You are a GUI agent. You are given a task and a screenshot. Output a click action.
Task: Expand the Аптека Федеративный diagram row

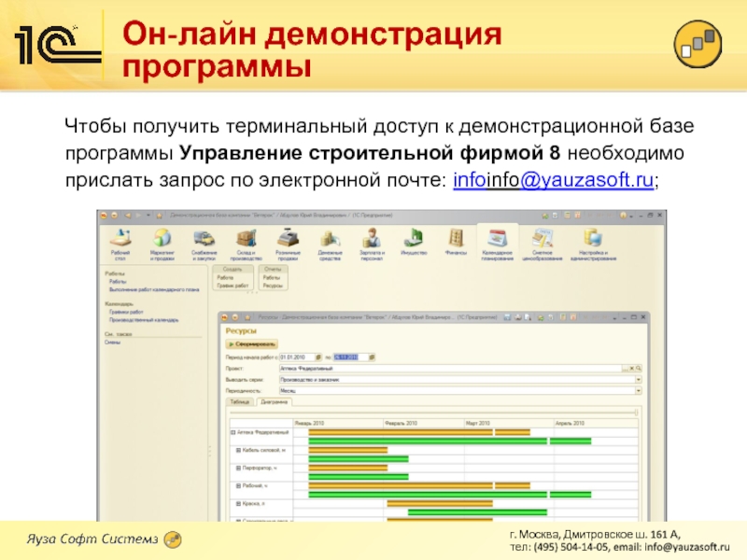click(233, 432)
